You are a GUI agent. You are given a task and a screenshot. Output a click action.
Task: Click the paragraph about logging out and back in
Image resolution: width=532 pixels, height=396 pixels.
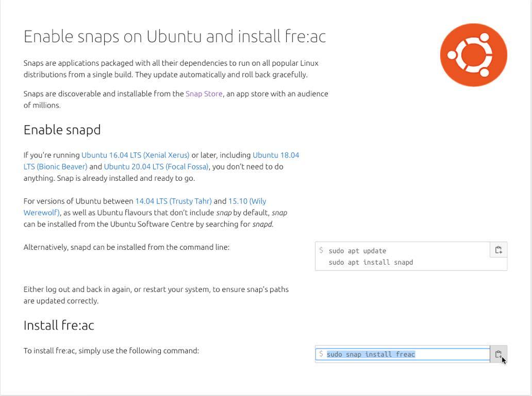point(156,295)
